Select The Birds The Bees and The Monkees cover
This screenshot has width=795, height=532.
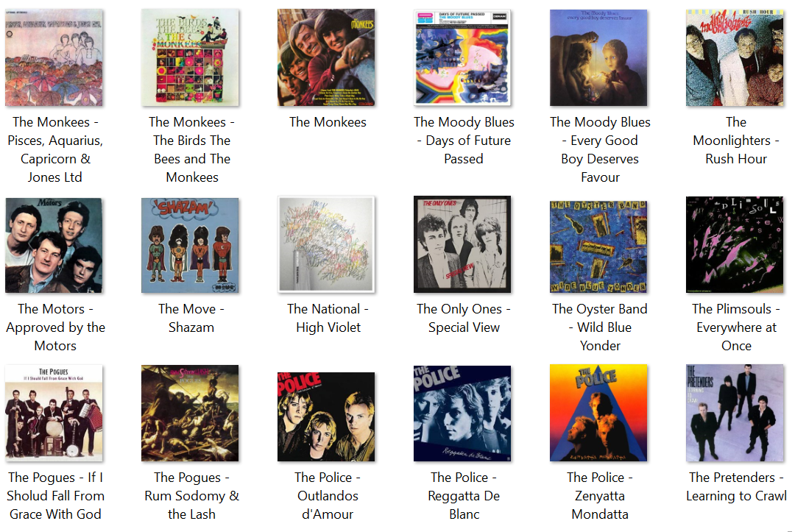(x=190, y=57)
